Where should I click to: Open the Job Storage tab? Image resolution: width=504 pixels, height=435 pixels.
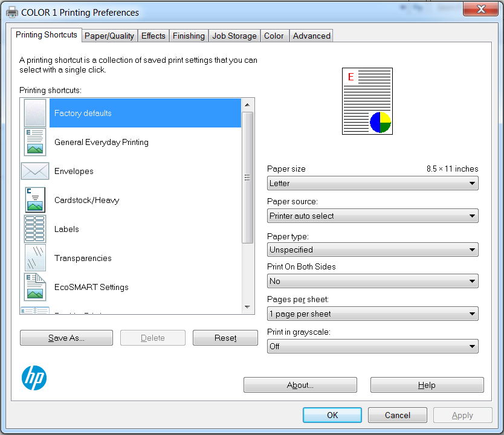click(234, 36)
